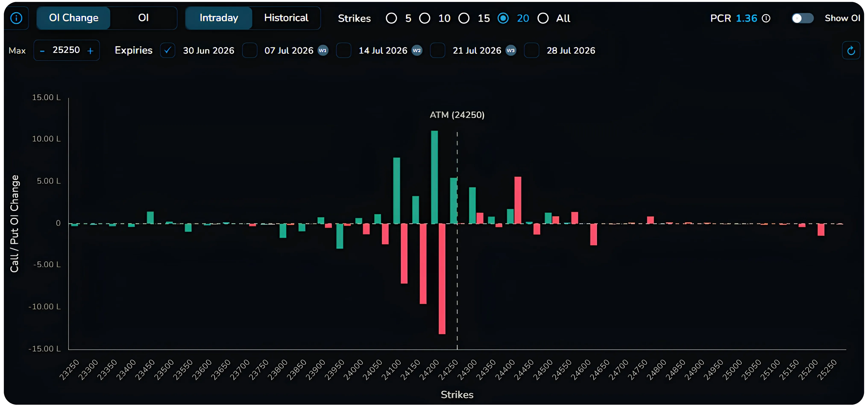
Task: Select 5 strikes radio button
Action: 391,18
